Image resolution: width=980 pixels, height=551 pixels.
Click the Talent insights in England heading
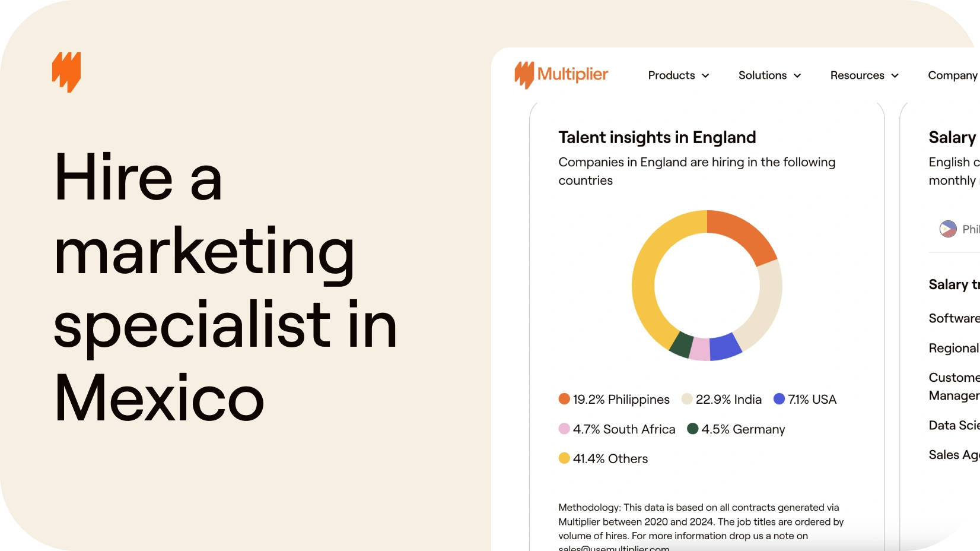point(657,137)
